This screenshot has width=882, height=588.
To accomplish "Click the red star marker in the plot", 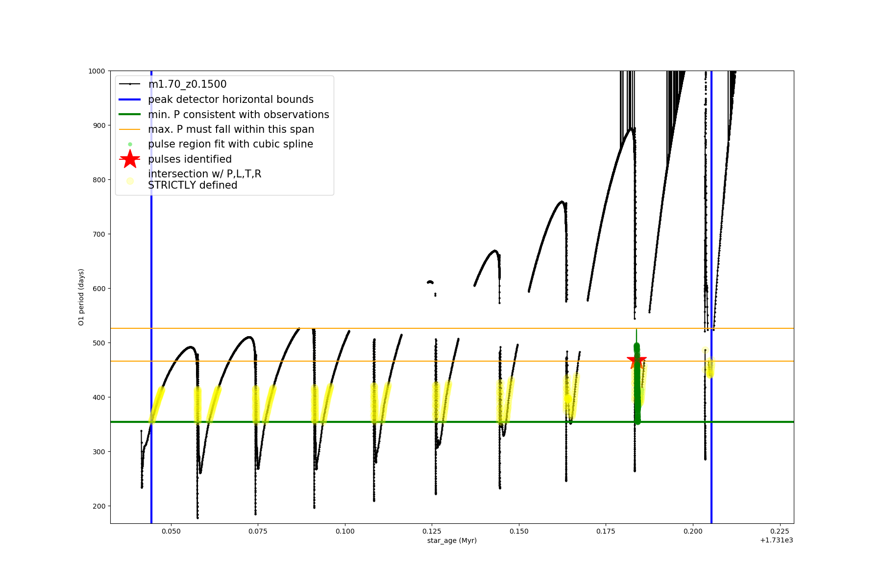I will [637, 361].
